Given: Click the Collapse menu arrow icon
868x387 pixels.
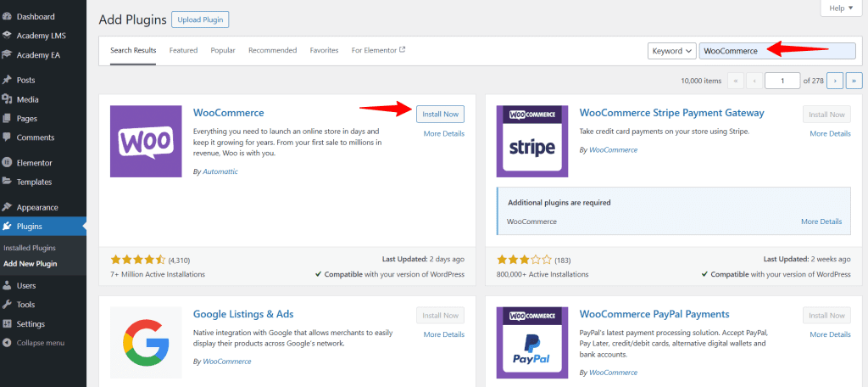Looking at the screenshot, I should pos(7,343).
